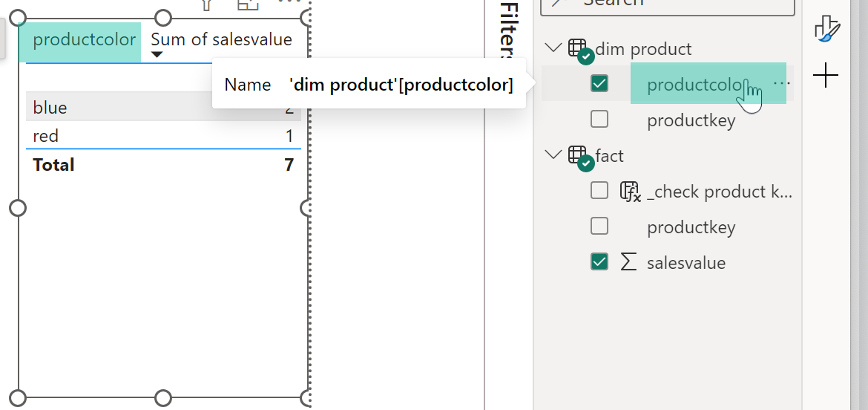Click the sort descending arrow indicator
This screenshot has width=868, height=410.
tap(157, 54)
